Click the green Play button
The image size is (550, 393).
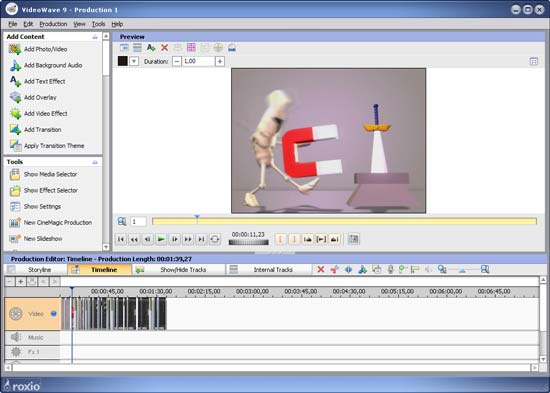161,239
